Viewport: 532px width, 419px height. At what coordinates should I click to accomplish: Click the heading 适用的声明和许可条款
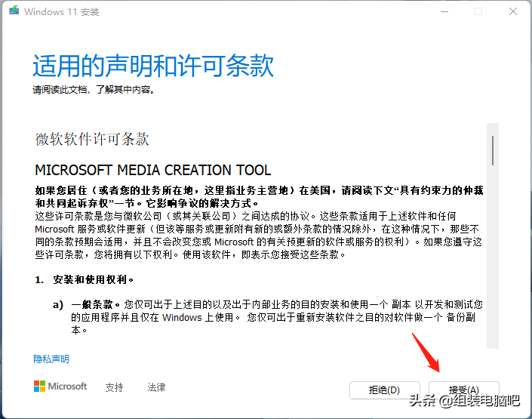pos(153,66)
